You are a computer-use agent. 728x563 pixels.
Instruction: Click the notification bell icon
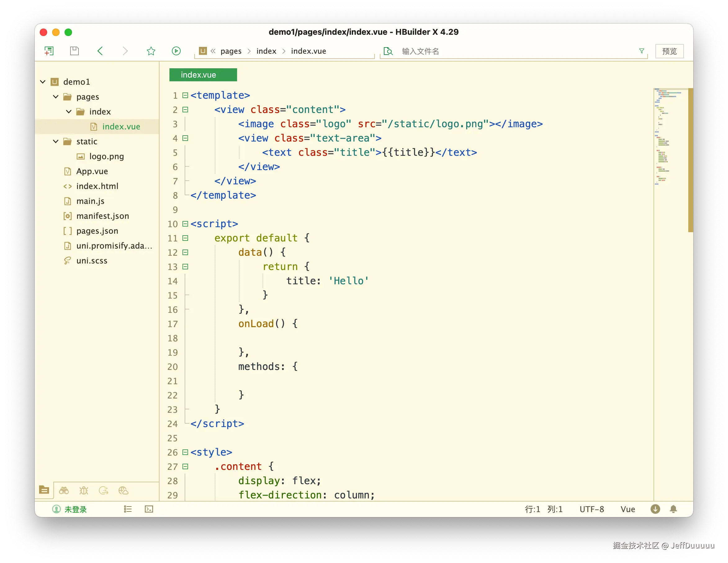point(673,509)
